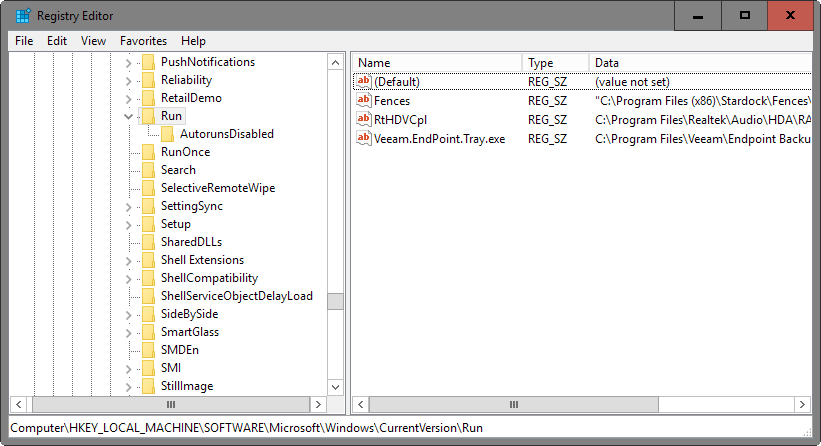The width and height of the screenshot is (821, 446).
Task: Click the StillImage folder icon
Action: pos(149,386)
